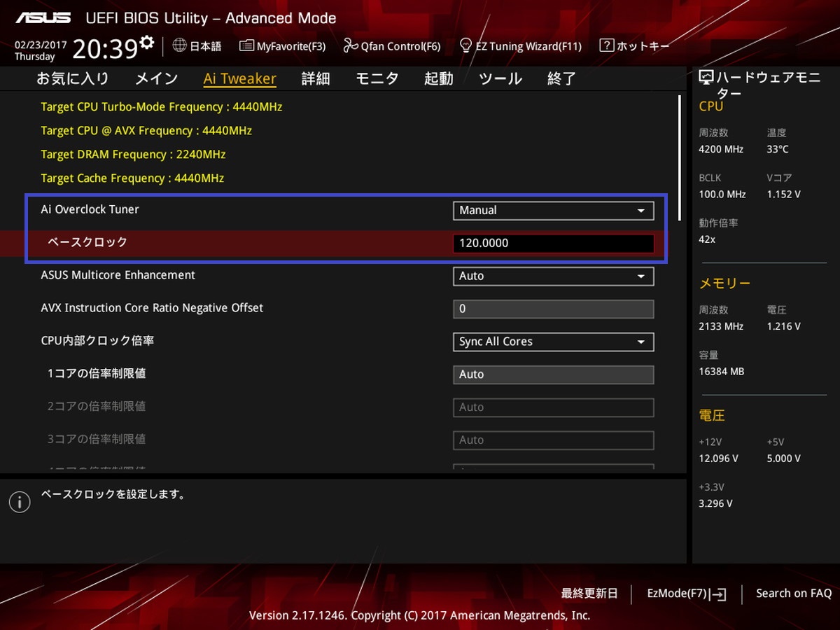Open MyFavorite(F3) list icon

(246, 46)
